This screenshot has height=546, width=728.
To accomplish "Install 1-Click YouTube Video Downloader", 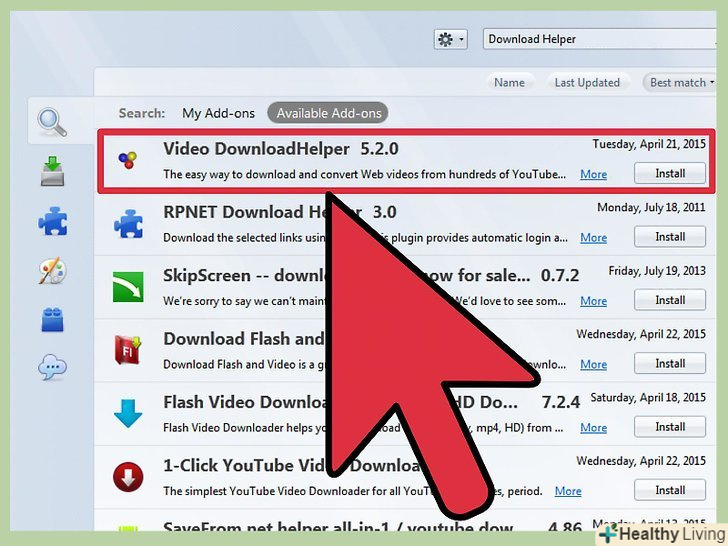I will tap(670, 490).
